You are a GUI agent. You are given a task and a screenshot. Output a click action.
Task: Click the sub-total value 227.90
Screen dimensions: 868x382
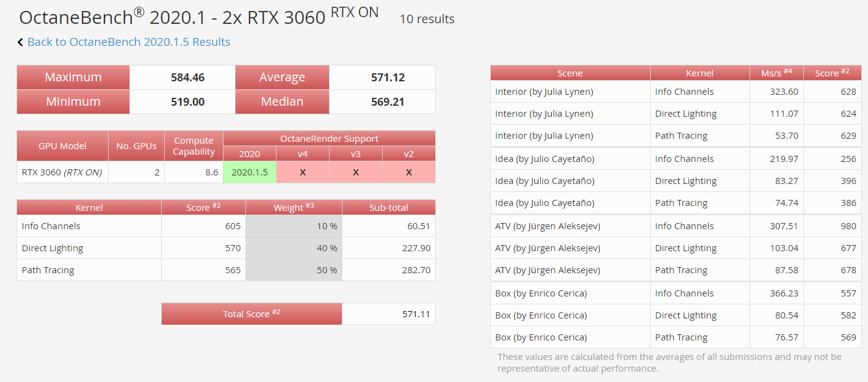416,248
